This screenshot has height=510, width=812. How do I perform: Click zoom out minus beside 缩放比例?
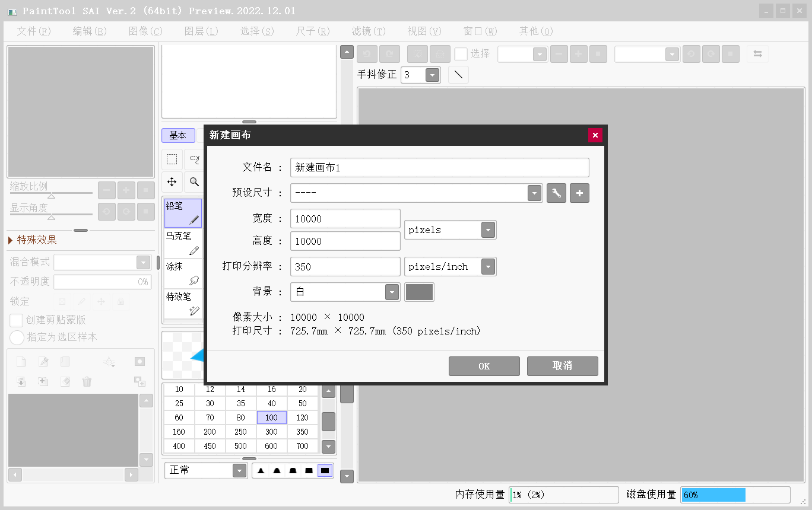(107, 190)
